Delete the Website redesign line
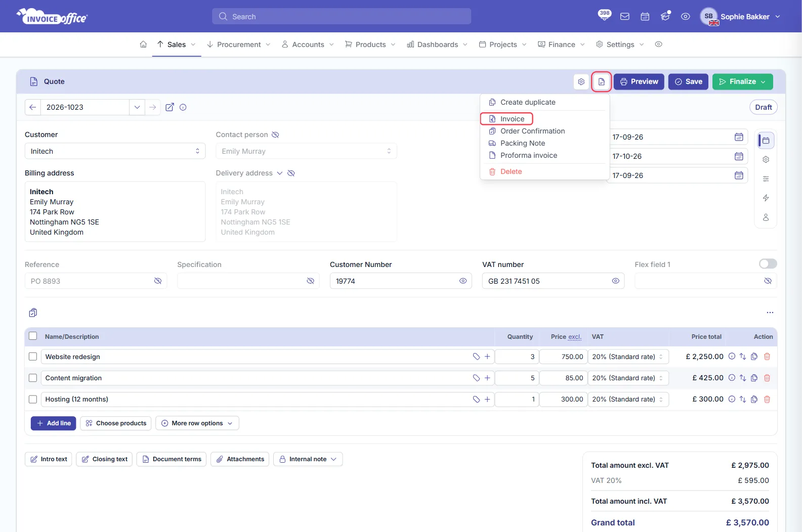This screenshot has height=532, width=802. pos(767,357)
